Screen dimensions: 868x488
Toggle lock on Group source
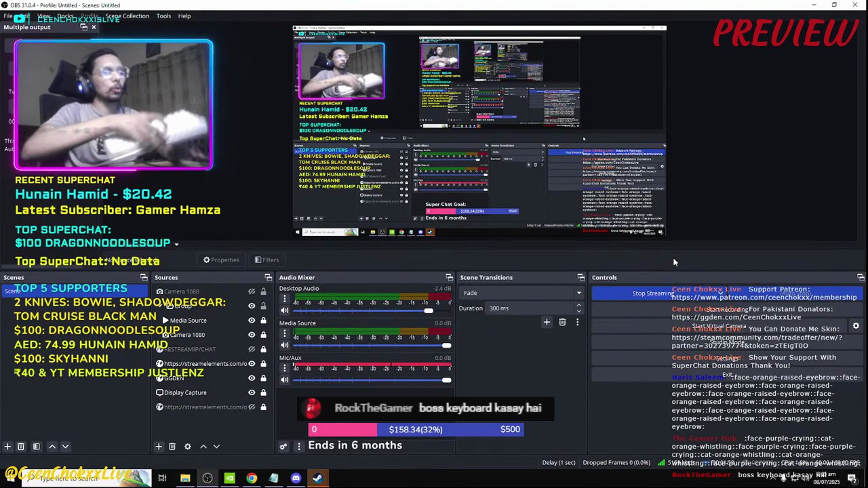263,306
